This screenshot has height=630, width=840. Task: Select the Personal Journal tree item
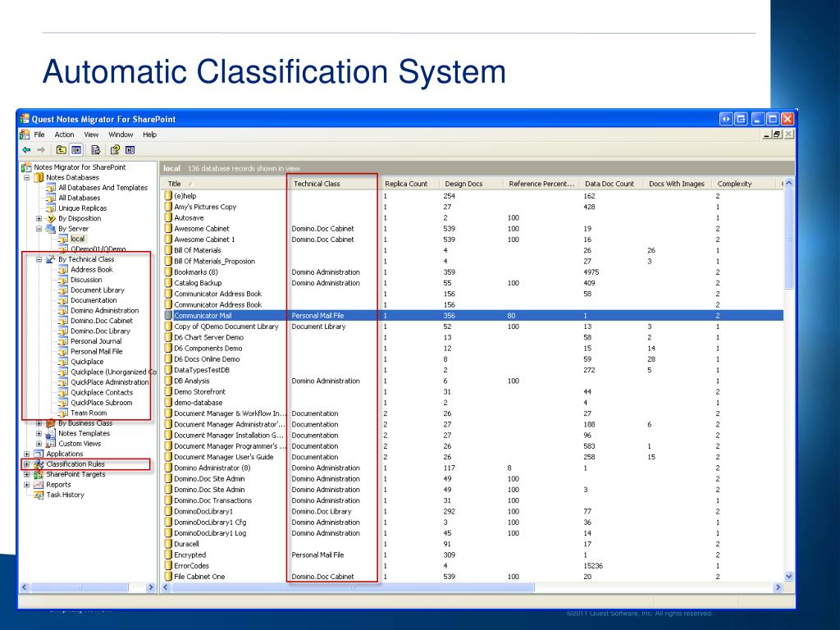(x=96, y=341)
